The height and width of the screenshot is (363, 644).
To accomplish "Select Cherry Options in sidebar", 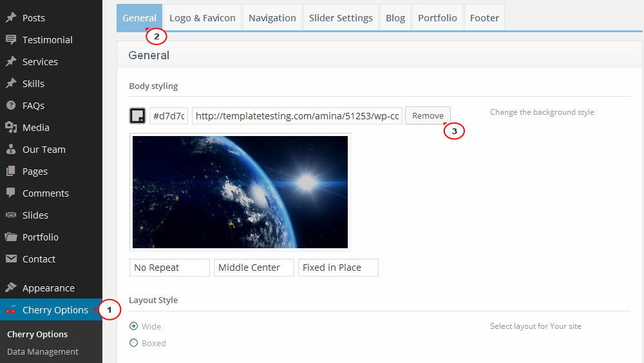I will 51,309.
